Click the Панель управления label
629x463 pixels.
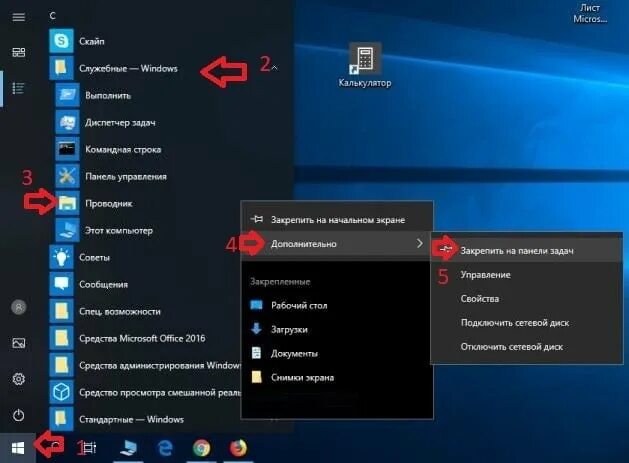pyautogui.click(x=126, y=177)
